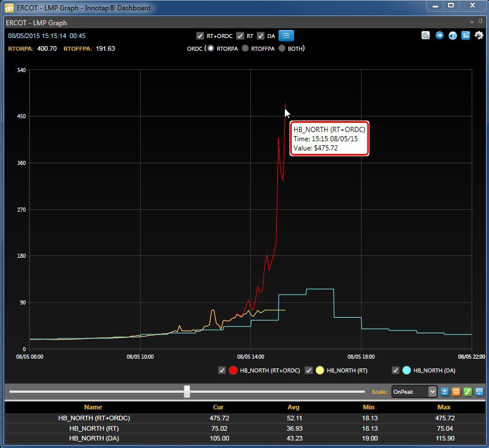
Task: Click the magnifier zoom icon in top toolbar
Action: 426,36
